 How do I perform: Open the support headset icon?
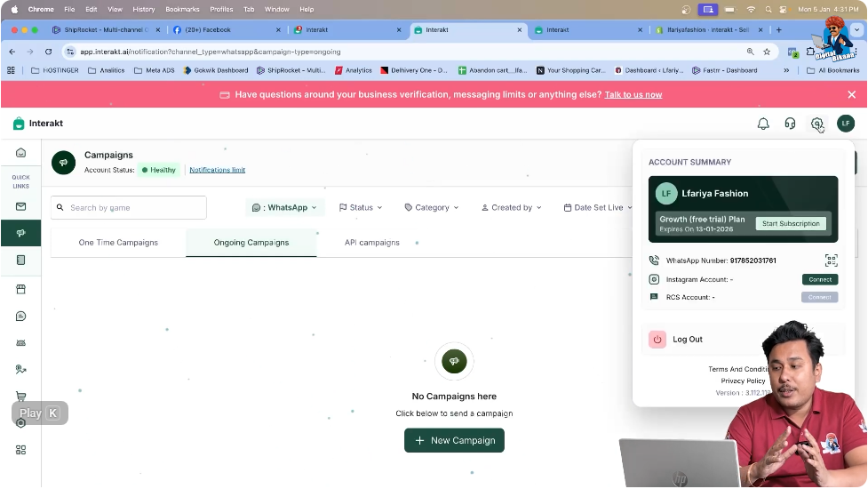point(790,124)
